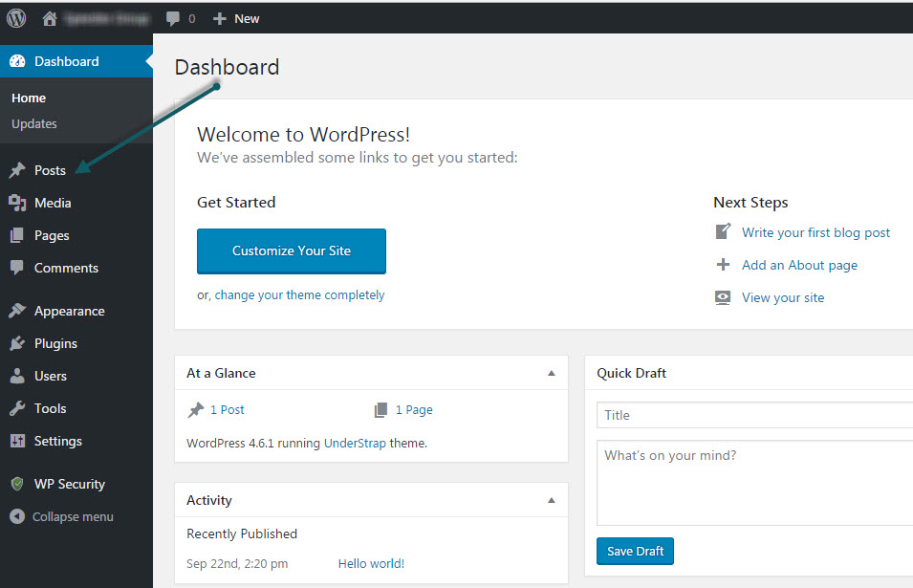The image size is (913, 588).
Task: Click the plus icon next to New
Action: (x=219, y=18)
